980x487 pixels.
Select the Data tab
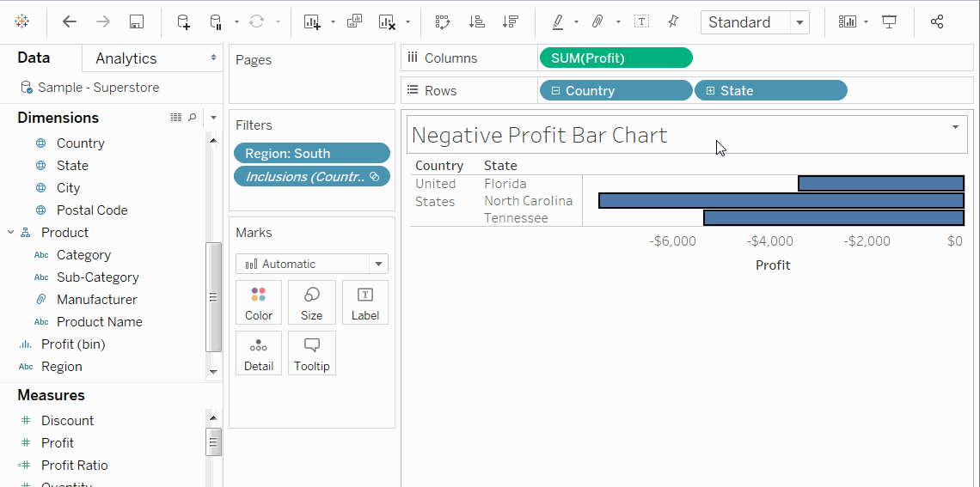coord(34,58)
